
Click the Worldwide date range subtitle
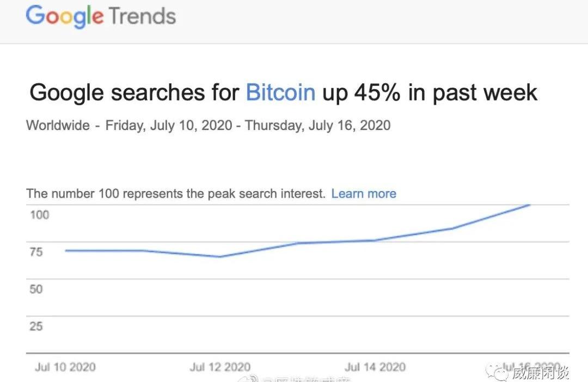(x=209, y=126)
